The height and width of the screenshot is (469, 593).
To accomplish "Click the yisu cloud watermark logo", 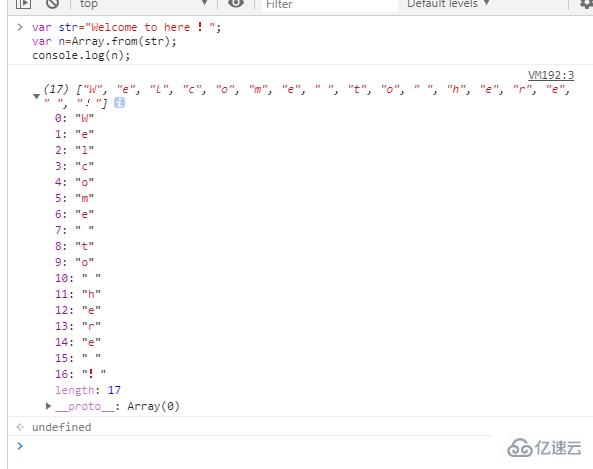I will [544, 449].
